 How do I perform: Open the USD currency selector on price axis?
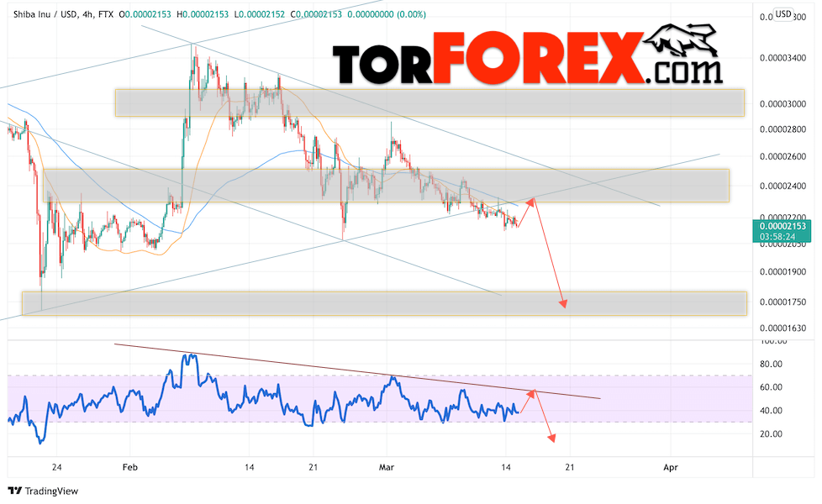783,14
